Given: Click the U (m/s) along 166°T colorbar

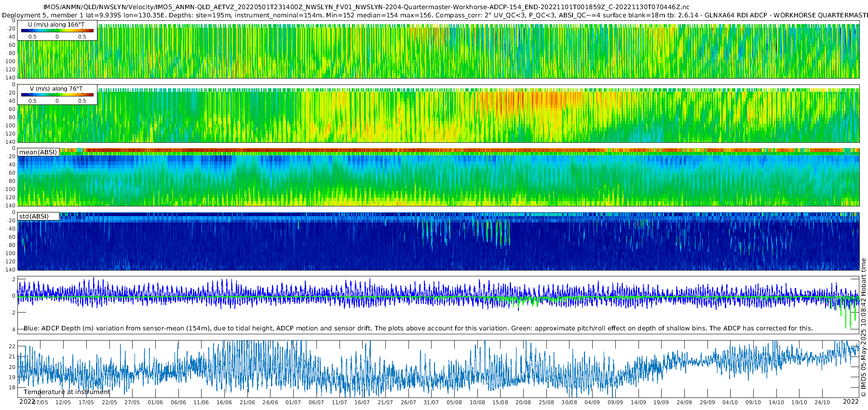Looking at the screenshot, I should [57, 31].
